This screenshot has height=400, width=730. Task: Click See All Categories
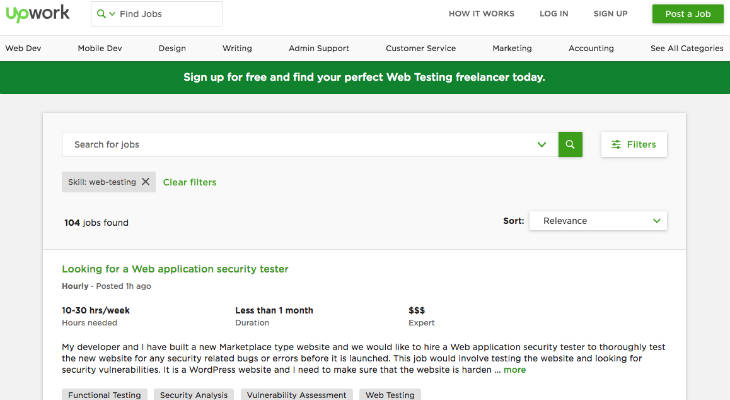pos(687,48)
